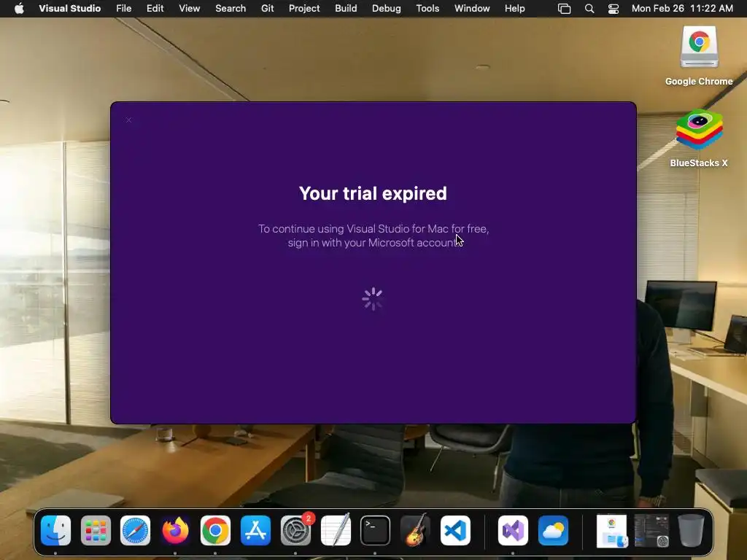Open the Project menu
This screenshot has width=747, height=560.
click(x=304, y=8)
